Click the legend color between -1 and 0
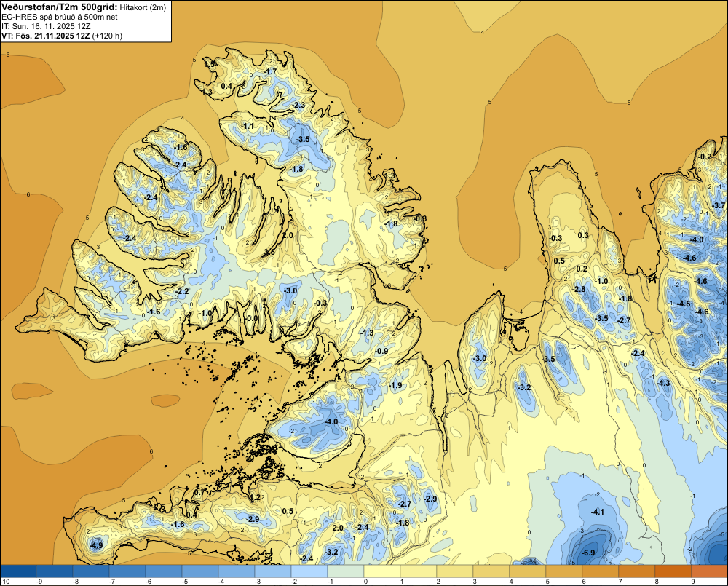Screen dimensions: 728x586 pos(345,571)
